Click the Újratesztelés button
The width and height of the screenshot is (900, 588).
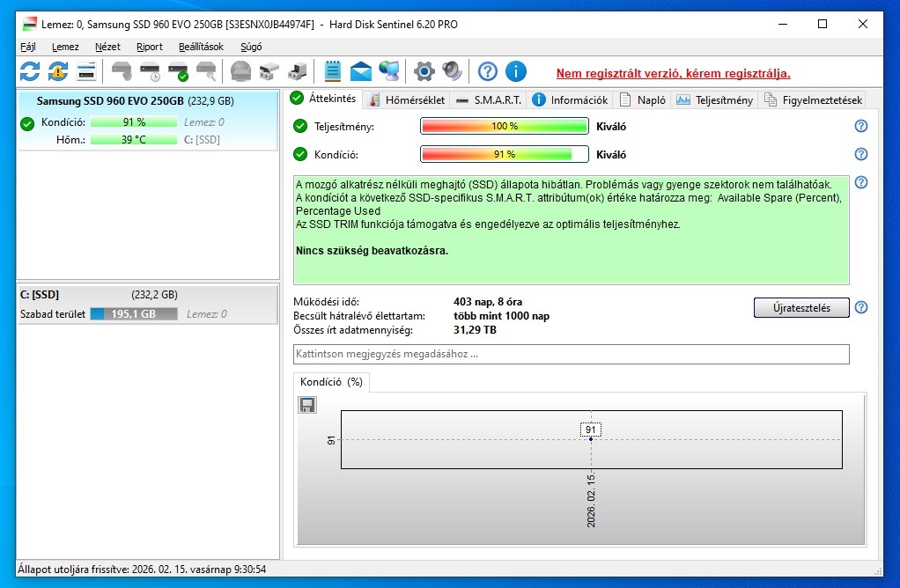point(801,307)
